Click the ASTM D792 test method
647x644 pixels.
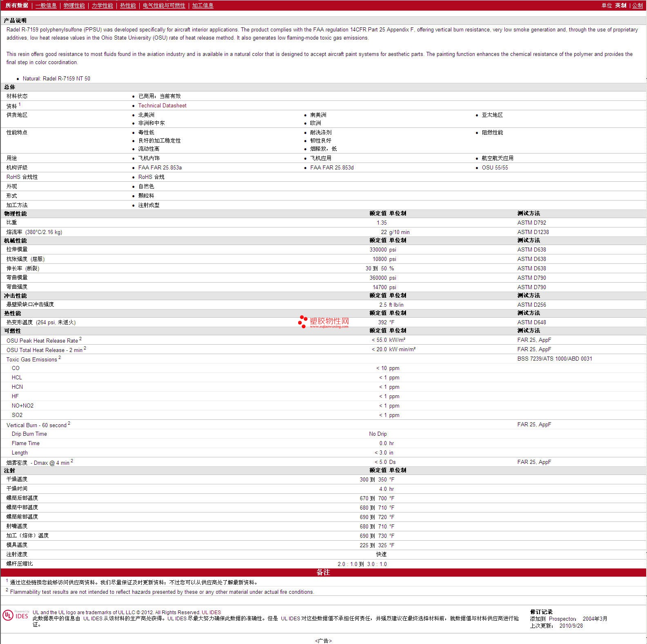click(531, 223)
